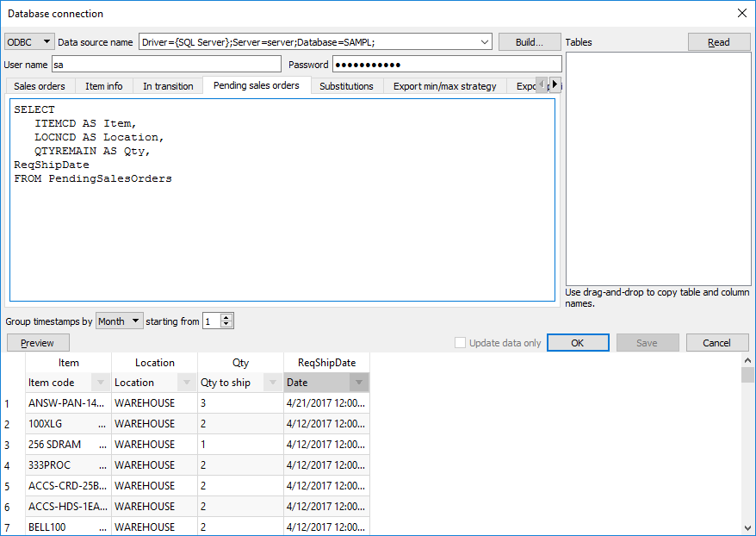Open the Date column type dropdown
756x536 pixels.
click(x=359, y=383)
